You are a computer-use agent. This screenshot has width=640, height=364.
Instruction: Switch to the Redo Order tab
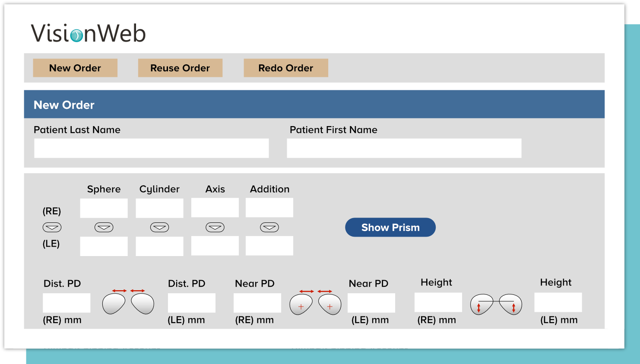click(x=285, y=68)
